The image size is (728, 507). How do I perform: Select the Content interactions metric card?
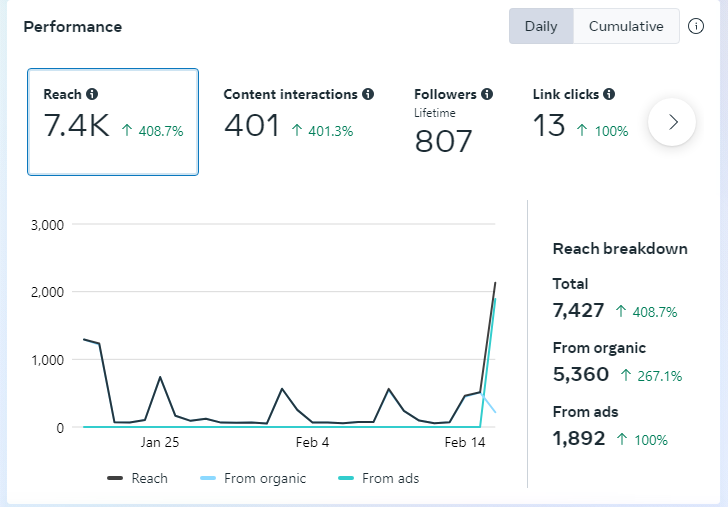(298, 122)
